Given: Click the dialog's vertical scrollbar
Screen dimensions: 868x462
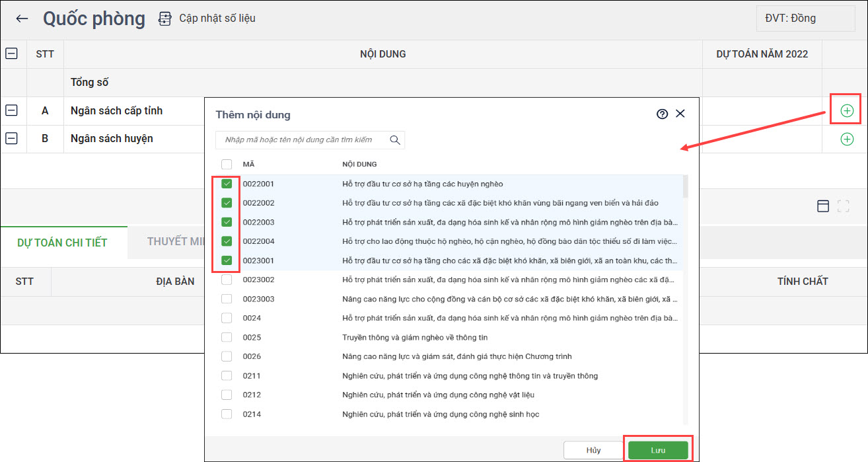Looking at the screenshot, I should click(685, 188).
